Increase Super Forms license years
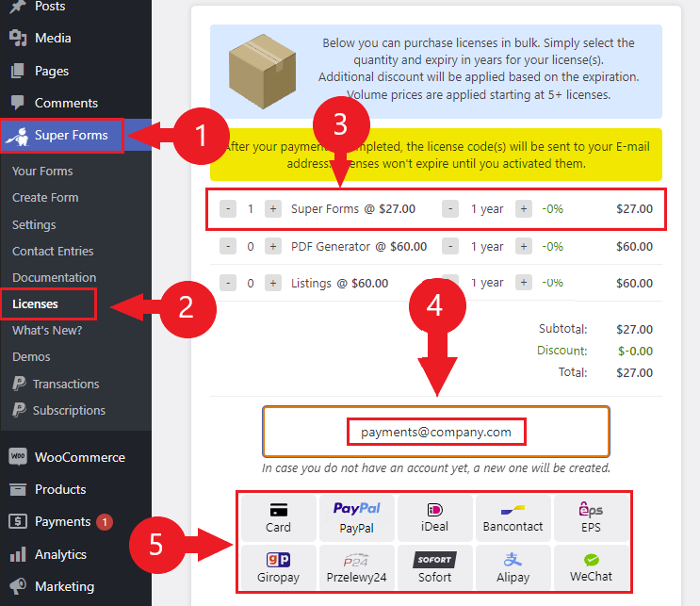Viewport: 700px width, 606px height. (x=524, y=209)
